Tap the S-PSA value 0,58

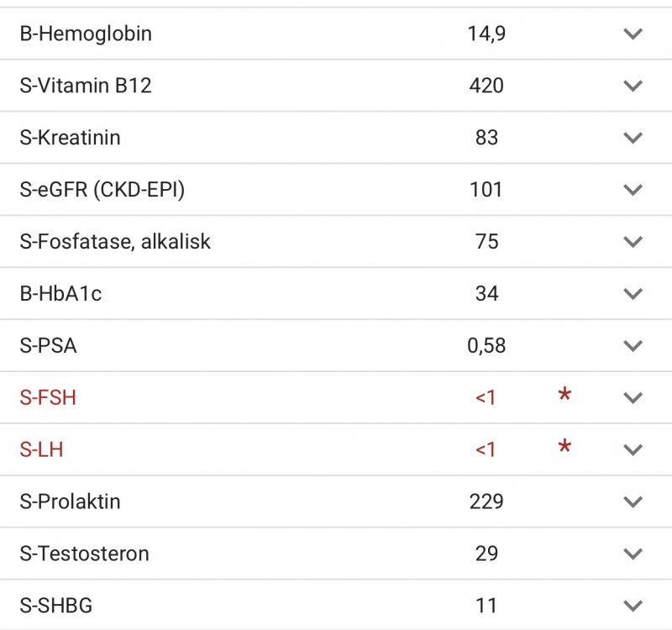(486, 345)
